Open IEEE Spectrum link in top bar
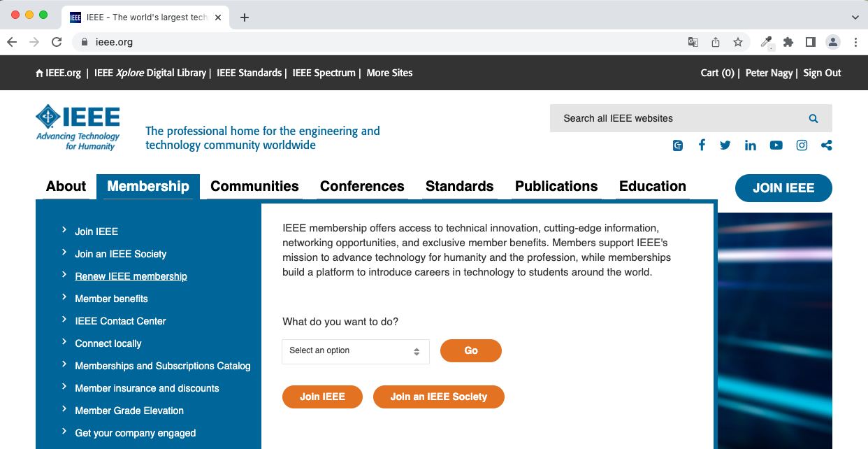Viewport: 868px width, 449px height. click(324, 73)
